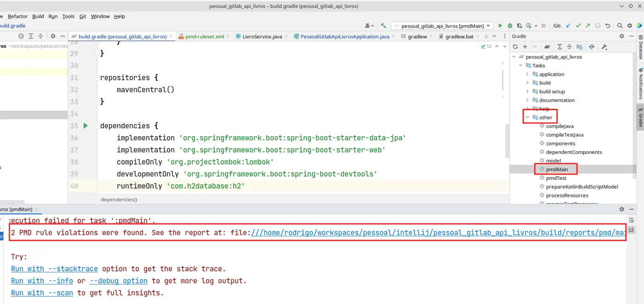Collapse the Tasks node in the Gradle tree

521,65
